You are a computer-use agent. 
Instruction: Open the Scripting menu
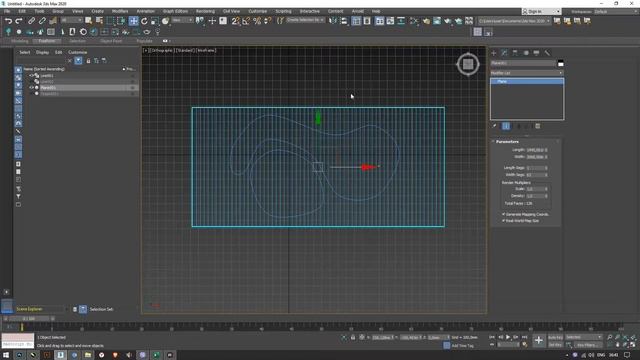pyautogui.click(x=283, y=11)
